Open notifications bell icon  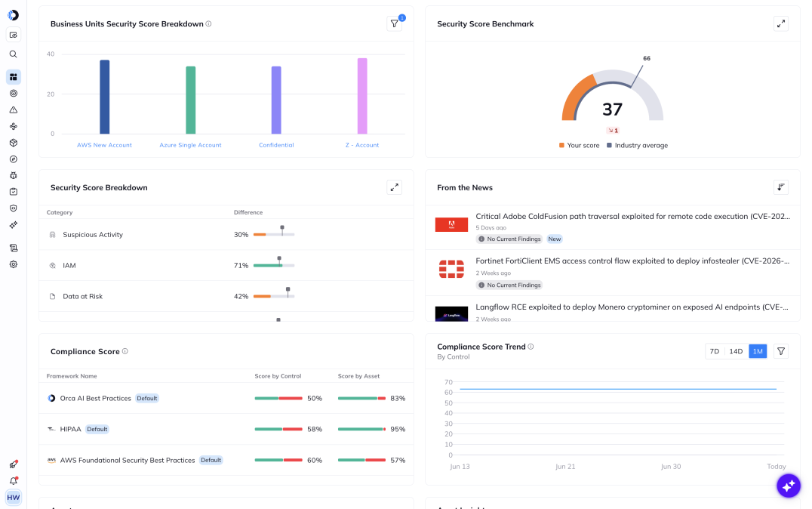pos(14,481)
